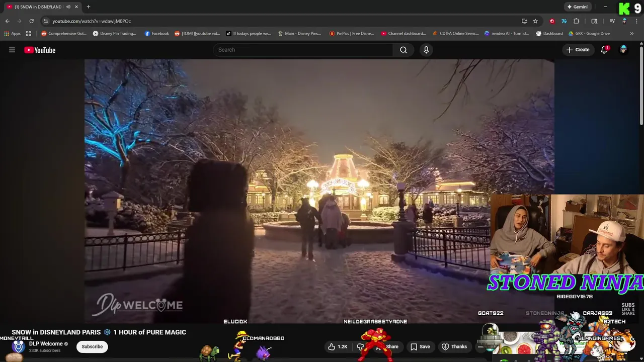Viewport: 644px width, 362px height.
Task: Open the Extensions puzzle menu
Action: 577,21
